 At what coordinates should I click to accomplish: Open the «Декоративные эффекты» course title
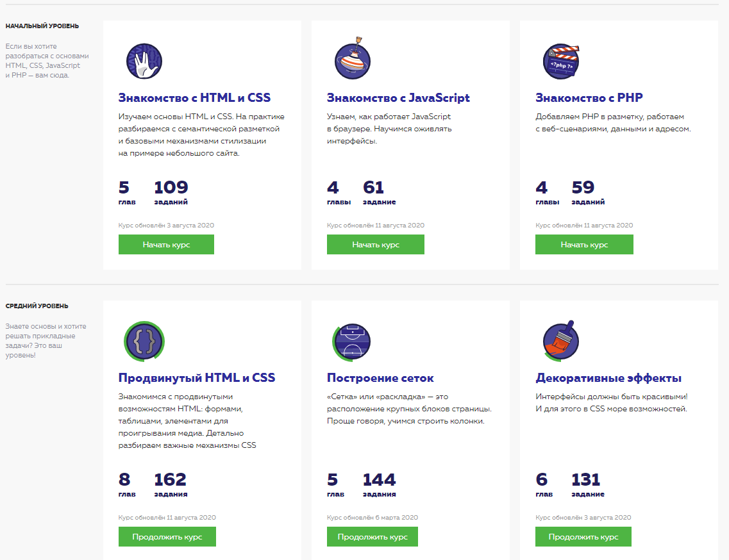(608, 378)
